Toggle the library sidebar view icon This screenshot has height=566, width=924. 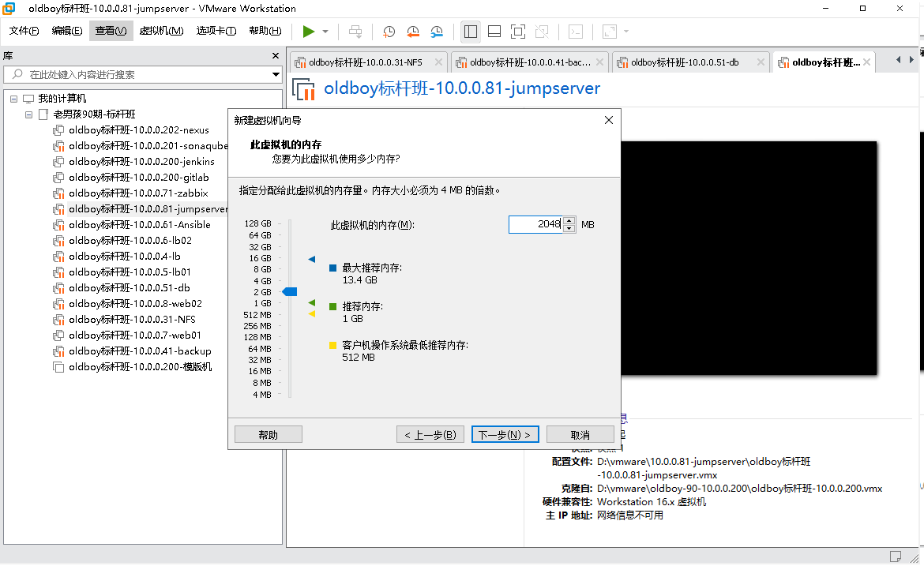point(470,32)
